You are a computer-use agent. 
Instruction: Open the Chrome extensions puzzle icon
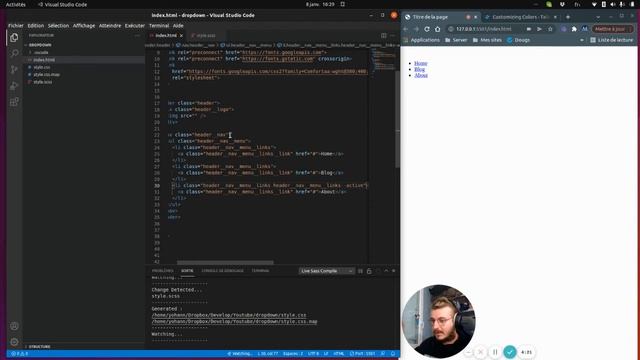[x=574, y=29]
